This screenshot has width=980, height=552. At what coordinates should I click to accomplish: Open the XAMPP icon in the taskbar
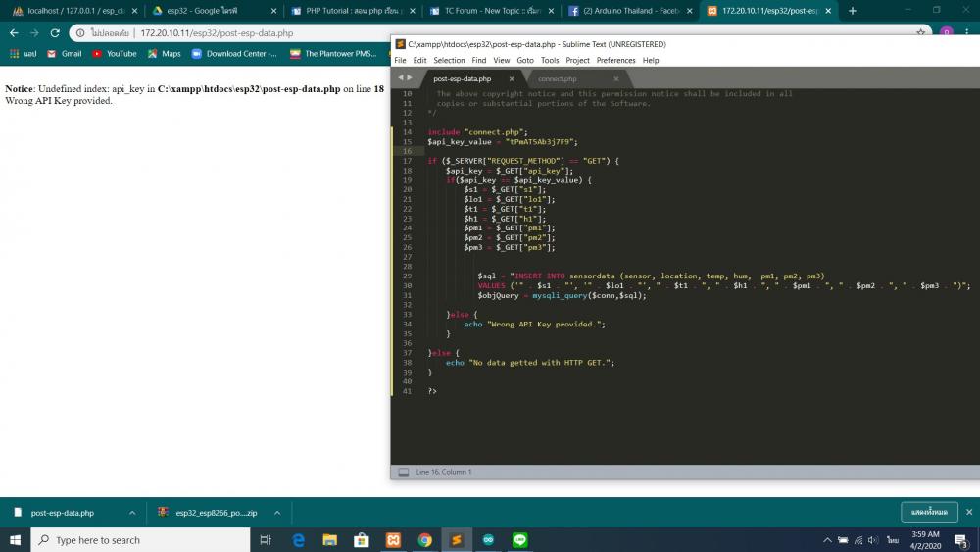[x=393, y=540]
